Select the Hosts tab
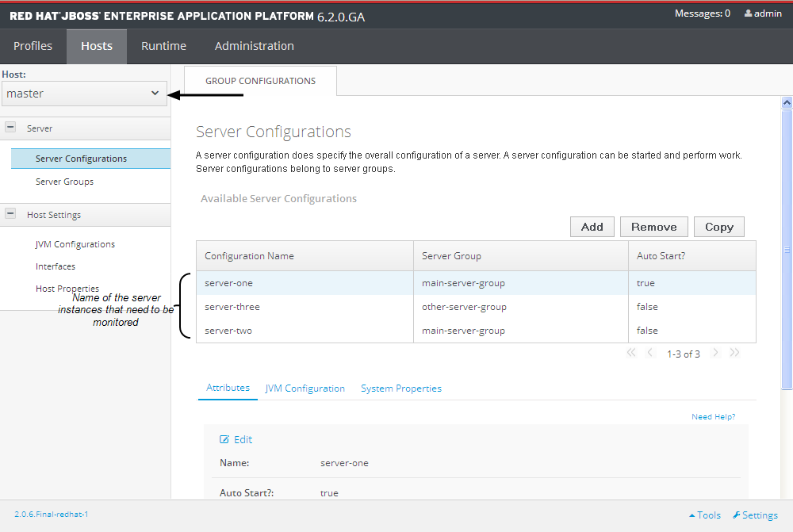The width and height of the screenshot is (793, 532). [x=97, y=46]
